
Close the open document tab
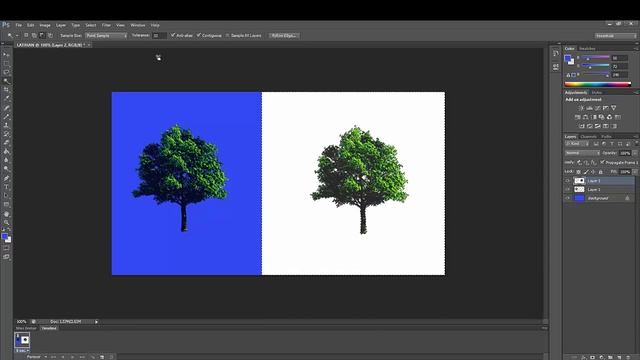tap(89, 45)
